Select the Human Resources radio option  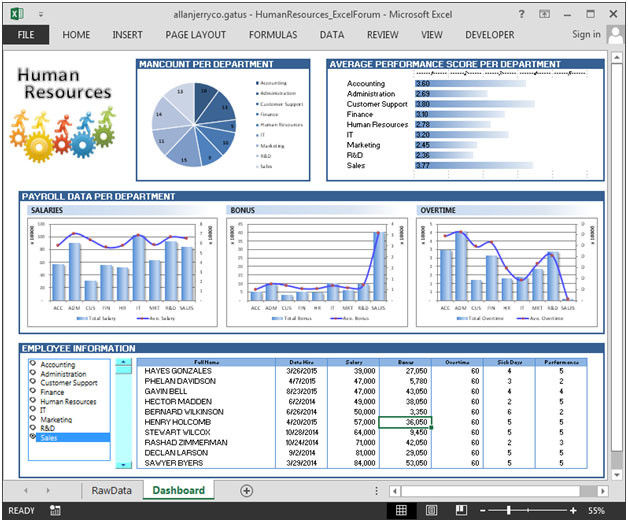coord(34,401)
